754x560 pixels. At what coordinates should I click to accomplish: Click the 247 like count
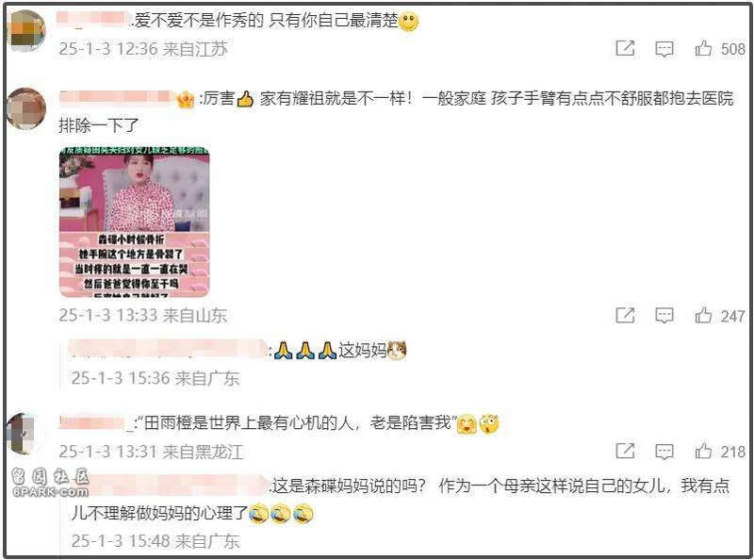[733, 316]
